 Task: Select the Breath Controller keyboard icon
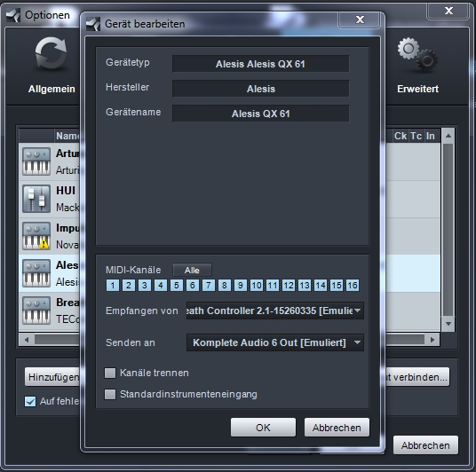click(x=36, y=311)
